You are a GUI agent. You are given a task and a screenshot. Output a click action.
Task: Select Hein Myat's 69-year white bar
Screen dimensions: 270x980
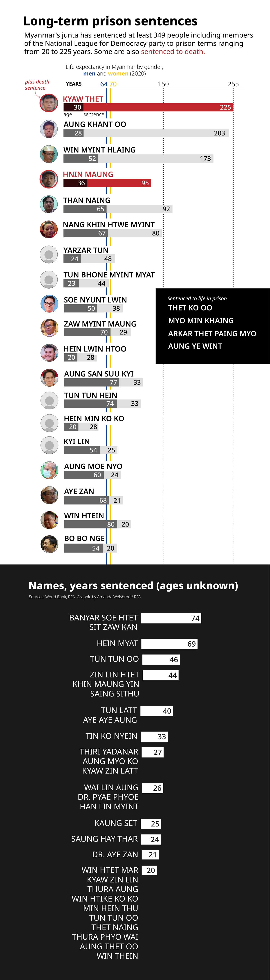coord(169,644)
